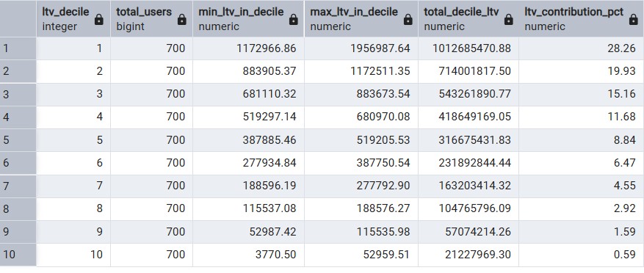Click cell value 681110.32
The height and width of the screenshot is (273, 644).
[x=269, y=95]
